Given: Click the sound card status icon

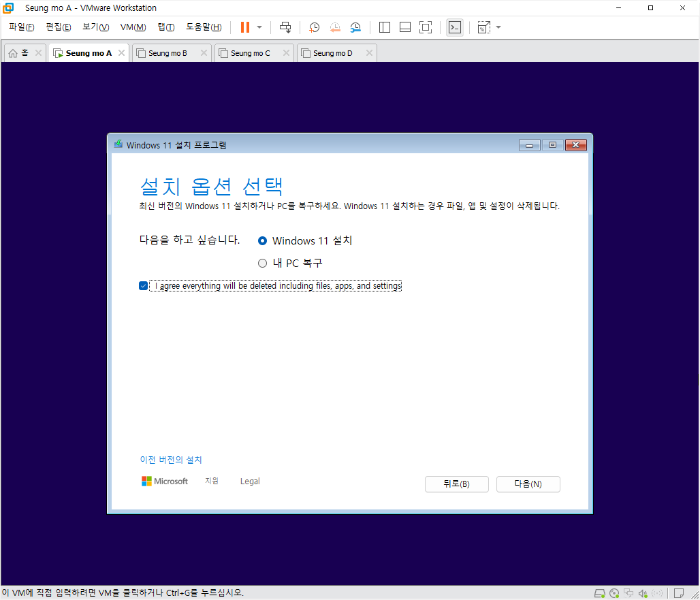Looking at the screenshot, I should 643,593.
